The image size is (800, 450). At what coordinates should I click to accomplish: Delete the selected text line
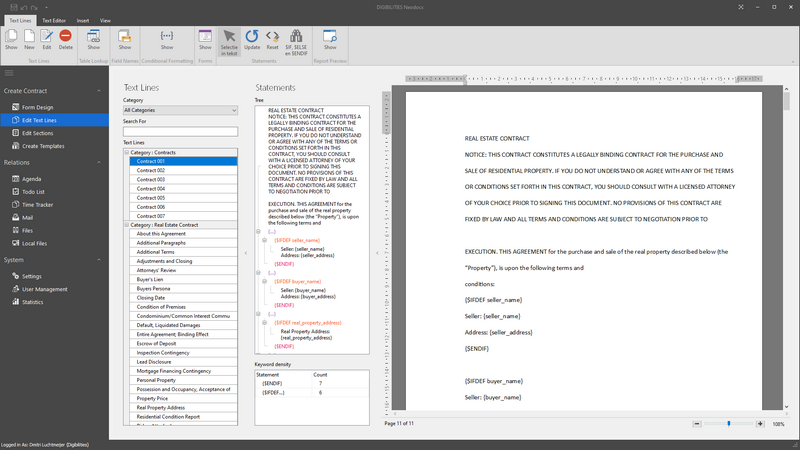coord(65,39)
